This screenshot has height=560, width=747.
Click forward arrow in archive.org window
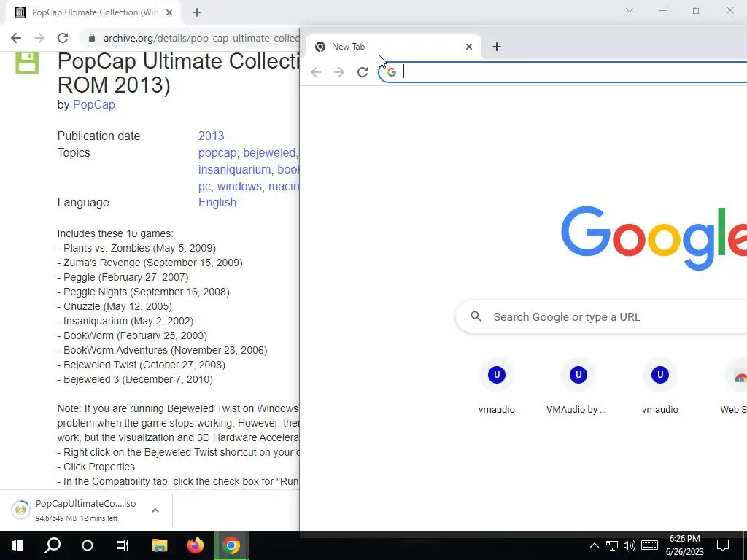click(39, 38)
